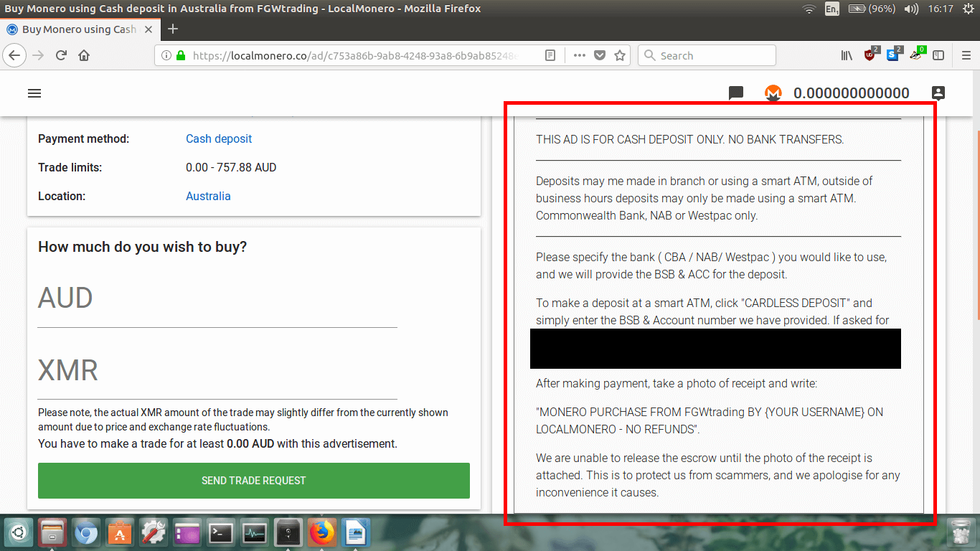Select the Buy Monero browser tab
980x551 pixels.
click(79, 29)
